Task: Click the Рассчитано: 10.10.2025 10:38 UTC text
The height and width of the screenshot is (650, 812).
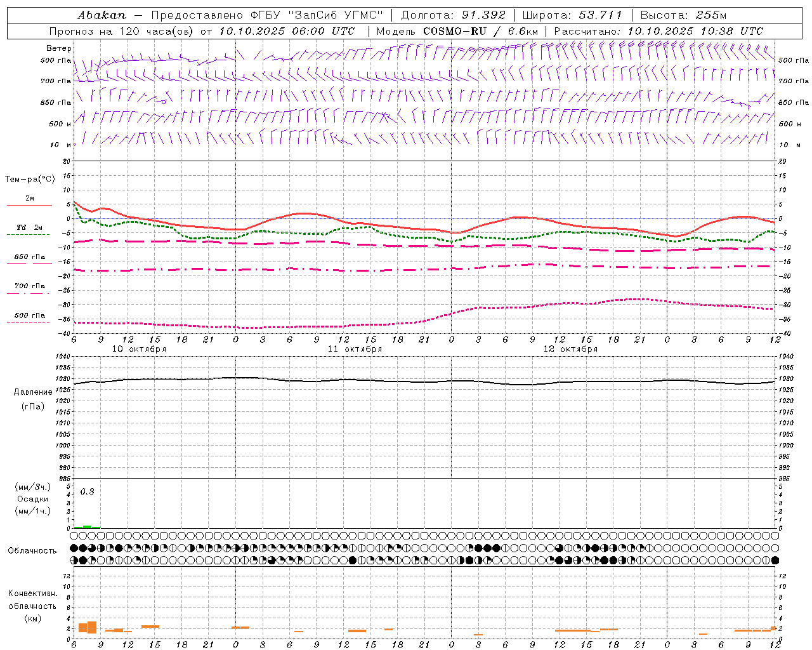Action: point(658,31)
